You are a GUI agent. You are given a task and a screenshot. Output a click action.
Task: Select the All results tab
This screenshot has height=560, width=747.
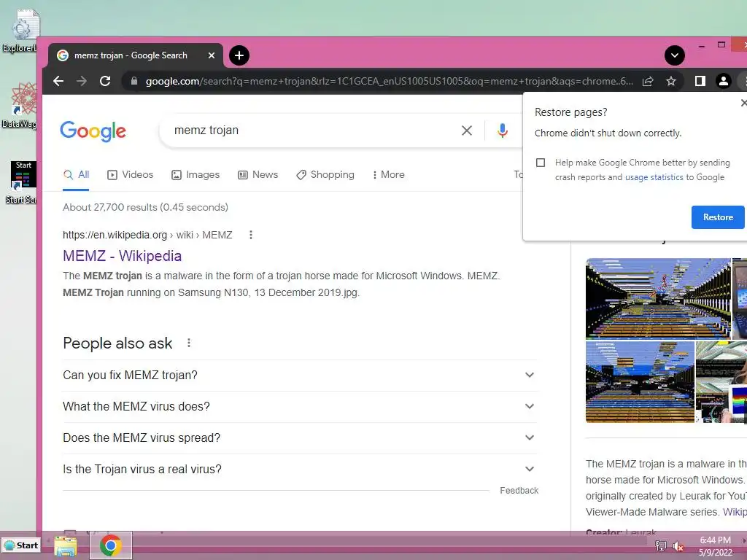76,175
